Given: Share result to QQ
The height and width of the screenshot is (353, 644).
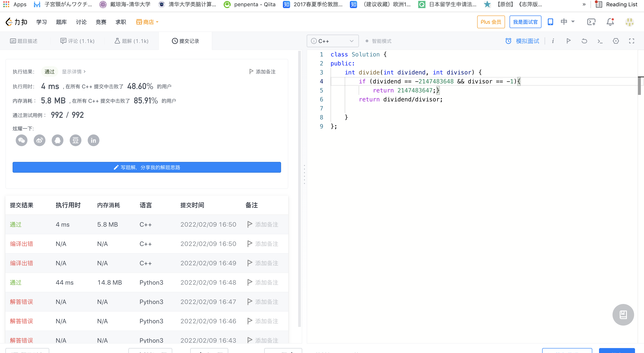Looking at the screenshot, I should tap(58, 140).
